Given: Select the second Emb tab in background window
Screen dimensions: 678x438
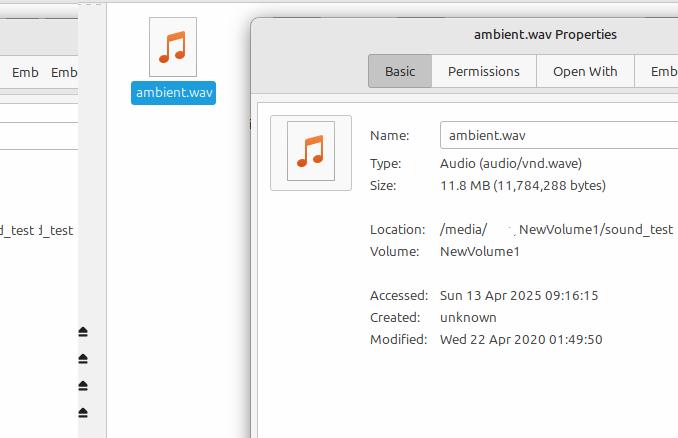Looking at the screenshot, I should 64,72.
